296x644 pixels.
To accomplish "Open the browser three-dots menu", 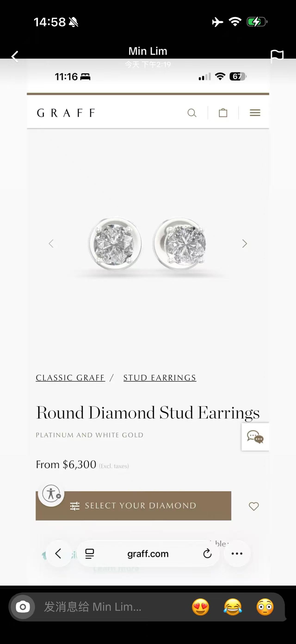I will tap(237, 553).
